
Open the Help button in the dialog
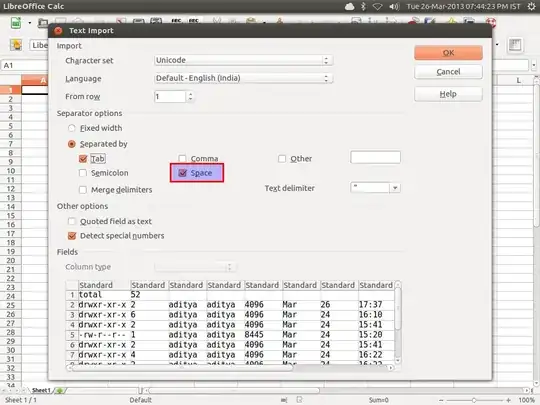coord(448,94)
